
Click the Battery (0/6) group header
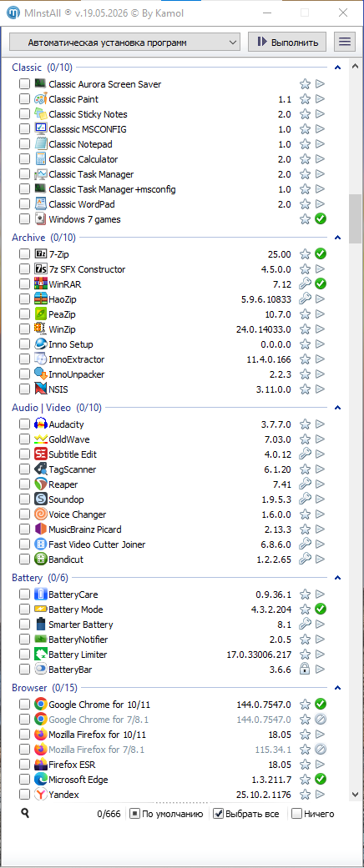click(x=40, y=577)
